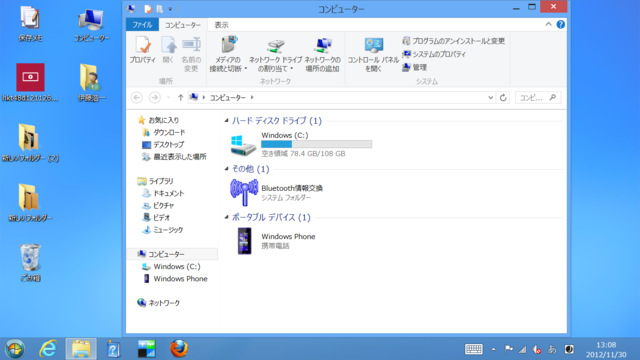Image resolution: width=640 pixels, height=360 pixels.
Task: Open ドキュメント library
Action: 163,193
